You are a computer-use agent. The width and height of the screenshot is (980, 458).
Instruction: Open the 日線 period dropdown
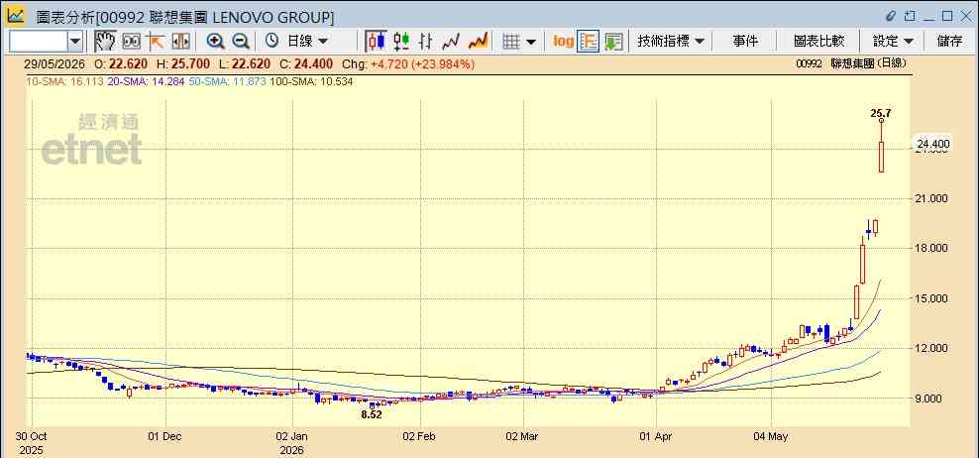[x=307, y=42]
